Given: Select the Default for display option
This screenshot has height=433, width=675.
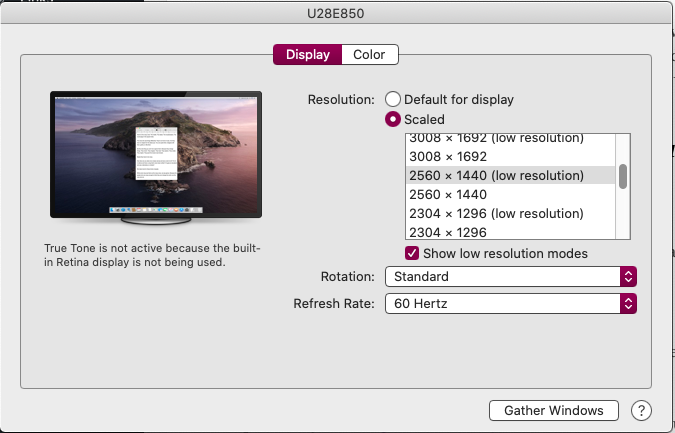Looking at the screenshot, I should pos(393,100).
